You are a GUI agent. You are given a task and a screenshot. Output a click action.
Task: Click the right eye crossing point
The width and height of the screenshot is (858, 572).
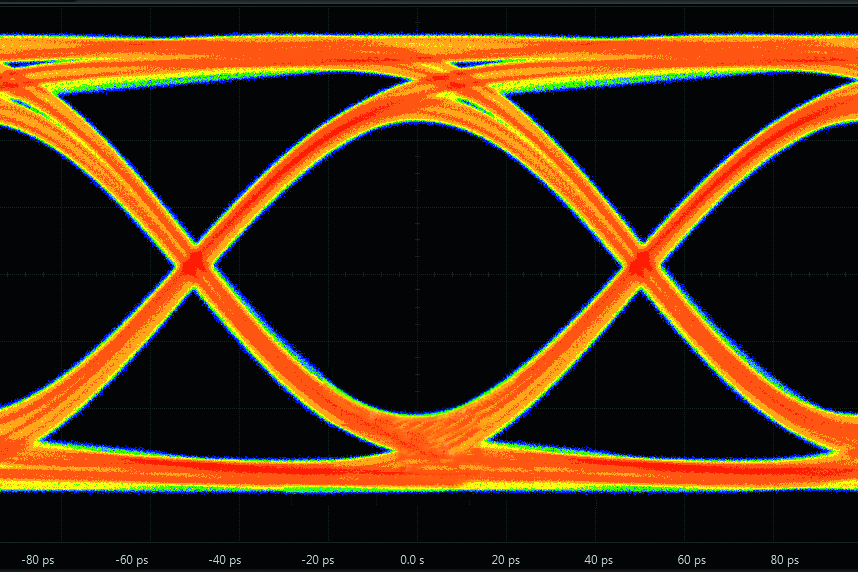(x=639, y=263)
